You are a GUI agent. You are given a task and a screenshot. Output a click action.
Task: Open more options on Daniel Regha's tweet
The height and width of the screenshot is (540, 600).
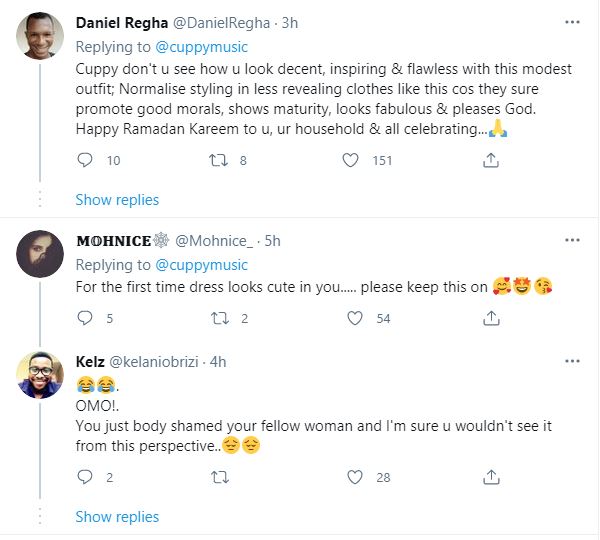571,22
